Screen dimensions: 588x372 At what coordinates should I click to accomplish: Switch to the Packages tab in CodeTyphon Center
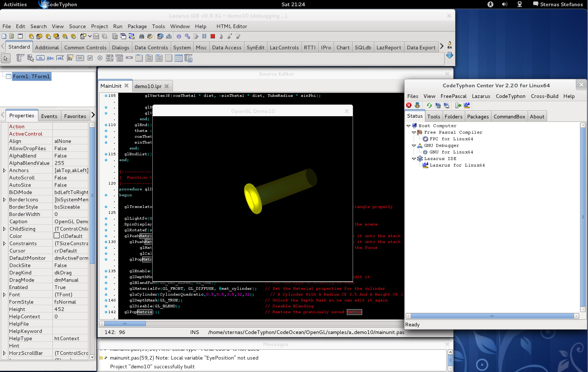pos(478,117)
